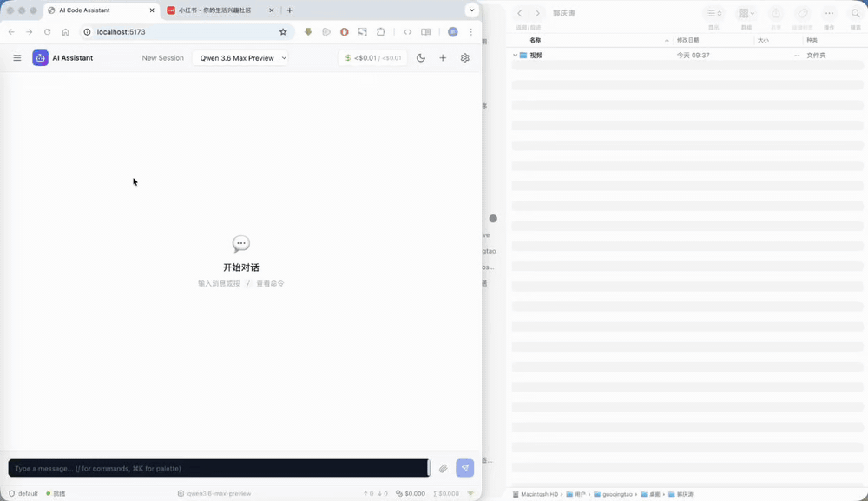Open the code brackets devtools icon

point(407,32)
